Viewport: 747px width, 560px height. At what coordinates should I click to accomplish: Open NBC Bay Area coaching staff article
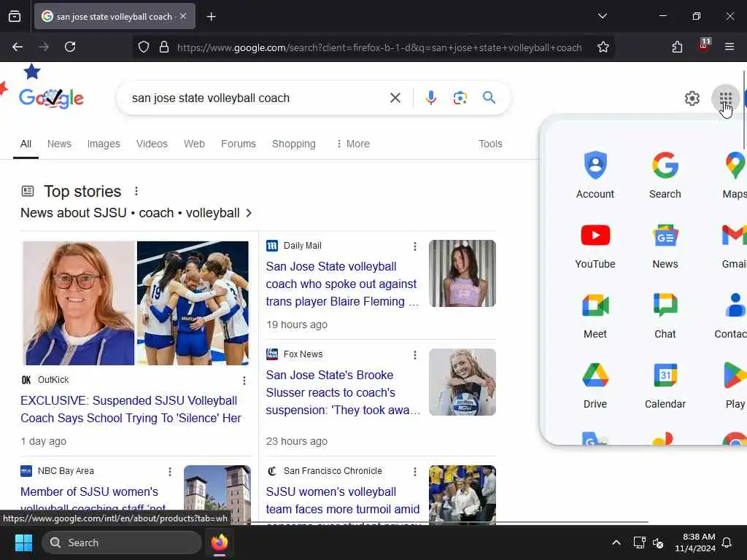[x=93, y=499]
